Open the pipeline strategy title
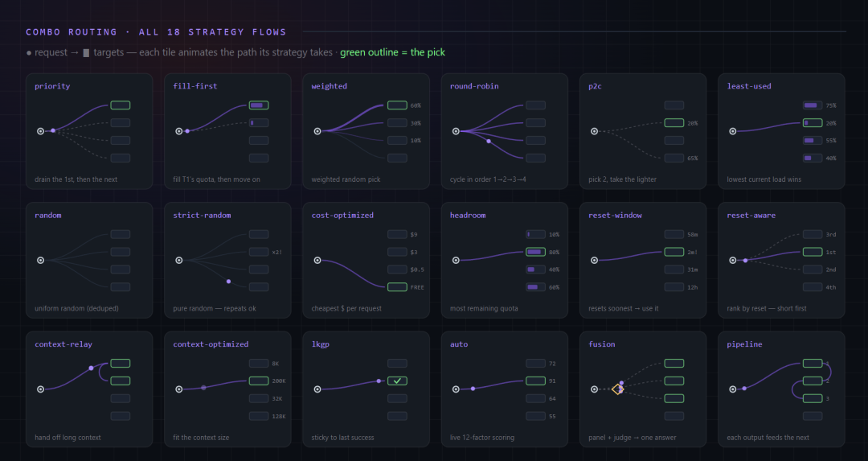This screenshot has width=868, height=461. pyautogui.click(x=744, y=344)
